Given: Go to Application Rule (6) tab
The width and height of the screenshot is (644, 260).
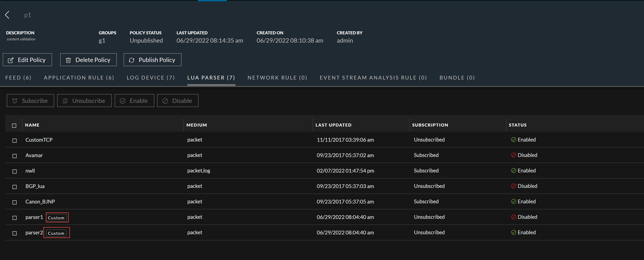Looking at the screenshot, I should tap(79, 78).
